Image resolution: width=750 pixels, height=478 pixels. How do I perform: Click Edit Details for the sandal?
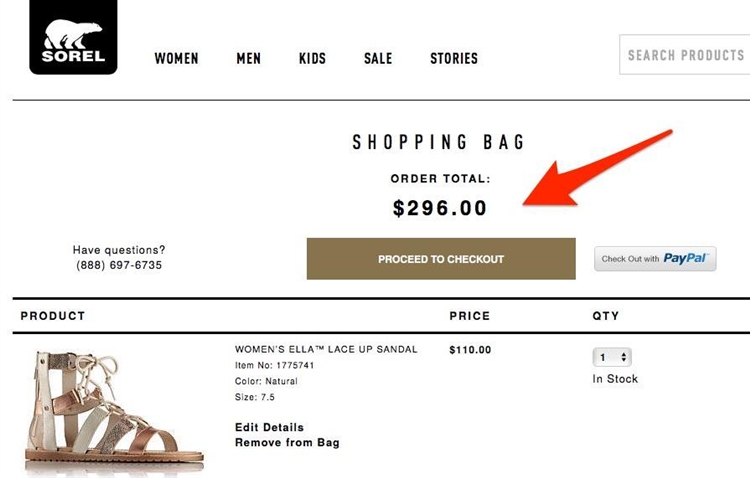coord(269,427)
